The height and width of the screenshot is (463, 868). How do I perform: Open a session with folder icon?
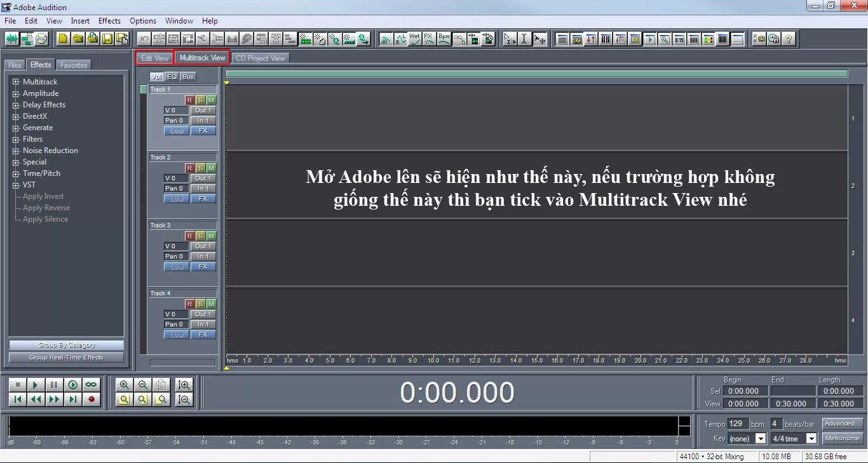[x=78, y=39]
